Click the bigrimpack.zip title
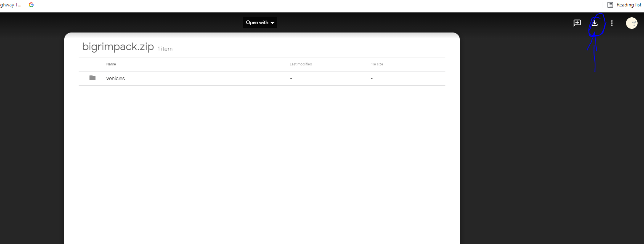Viewport: 644px width, 244px height. tap(118, 47)
